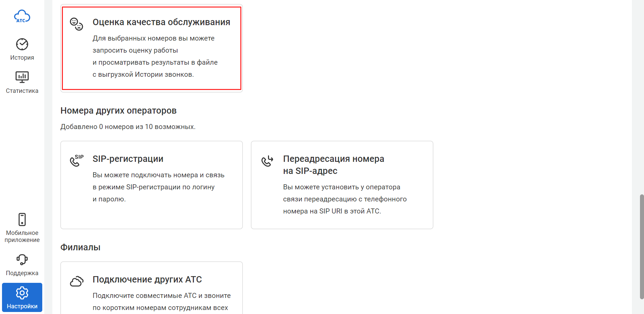
Task: Click the vertical page scrollbar thumb
Action: [642, 246]
